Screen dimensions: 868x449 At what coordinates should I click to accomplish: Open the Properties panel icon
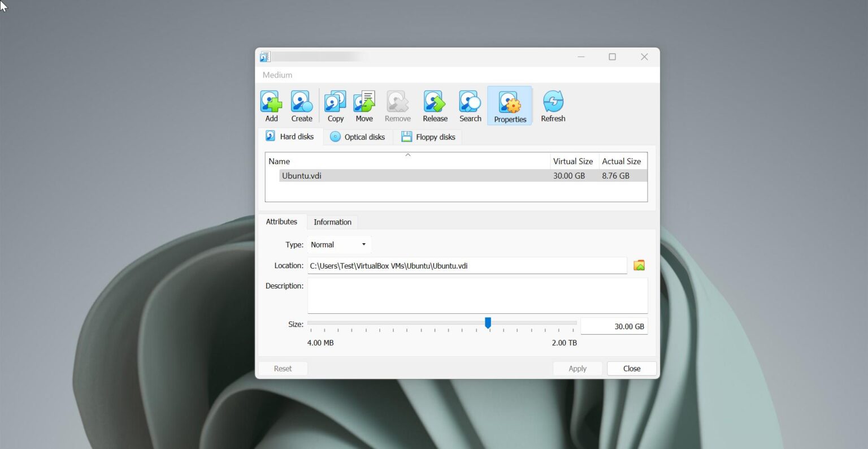[x=509, y=105]
